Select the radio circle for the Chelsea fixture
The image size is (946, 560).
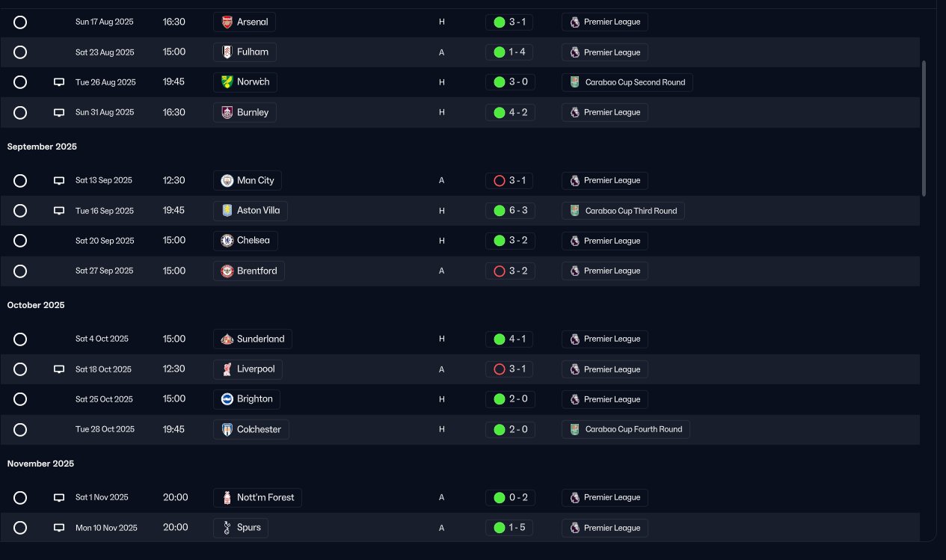coord(20,241)
